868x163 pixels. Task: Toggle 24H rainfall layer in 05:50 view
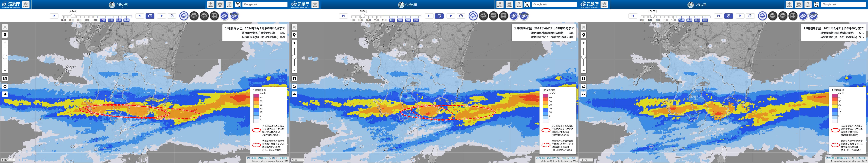(x=493, y=16)
